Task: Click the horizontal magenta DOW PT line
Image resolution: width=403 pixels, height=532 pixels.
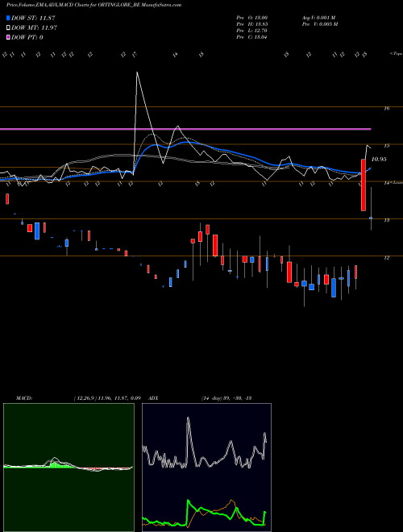Action: click(x=185, y=129)
